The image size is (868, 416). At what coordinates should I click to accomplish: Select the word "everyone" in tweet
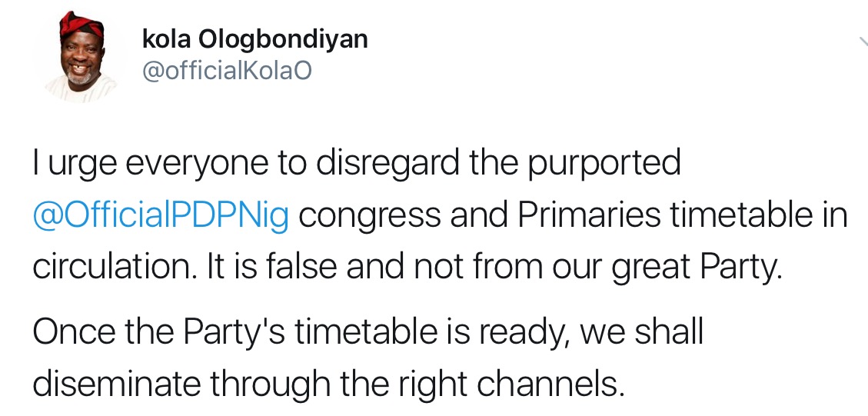[191, 165]
